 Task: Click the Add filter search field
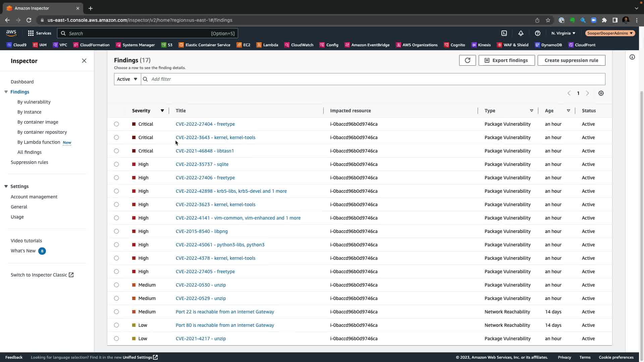coord(372,79)
